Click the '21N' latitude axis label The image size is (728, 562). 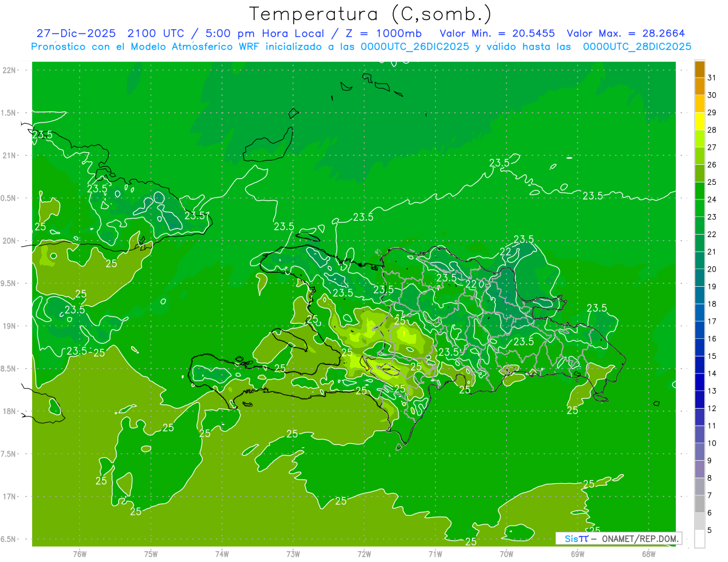[9, 155]
